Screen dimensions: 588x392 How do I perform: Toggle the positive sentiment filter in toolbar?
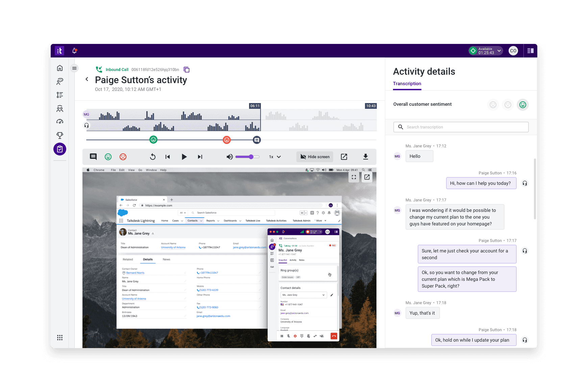click(108, 157)
